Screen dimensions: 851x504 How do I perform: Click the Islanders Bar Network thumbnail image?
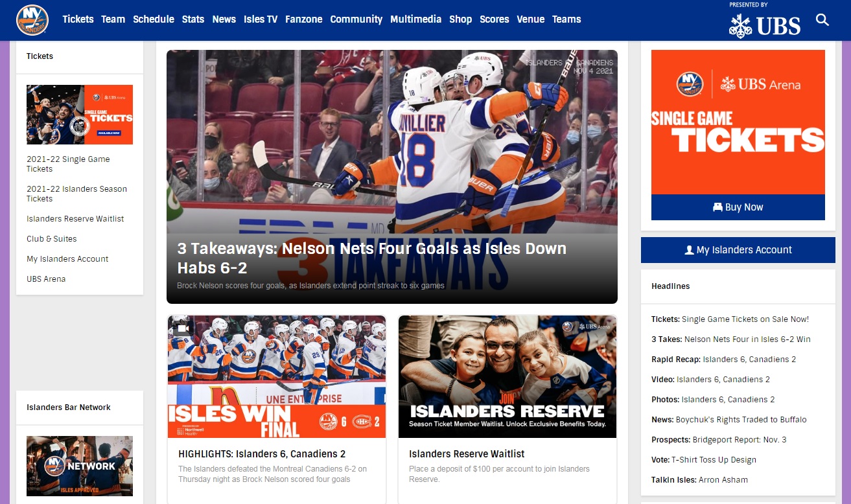pos(80,466)
